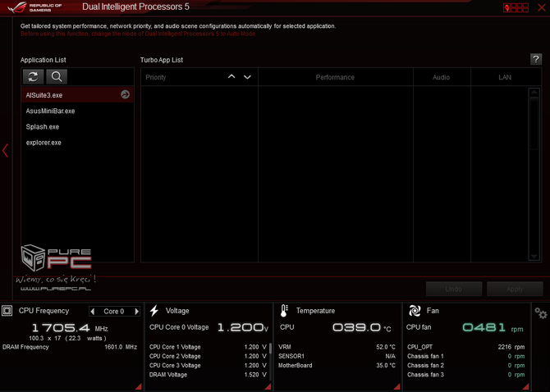Click the Fan panel icon
This screenshot has height=392, width=550.
tap(415, 311)
